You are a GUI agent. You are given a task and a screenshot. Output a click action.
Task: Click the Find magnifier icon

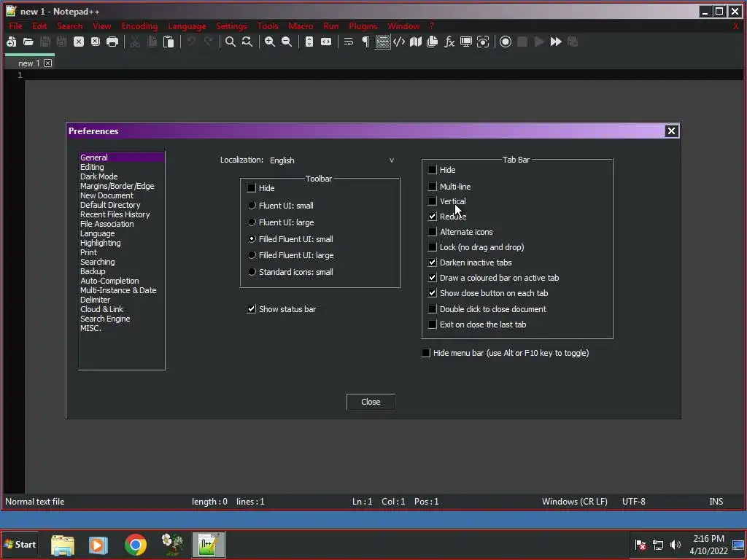tap(230, 42)
